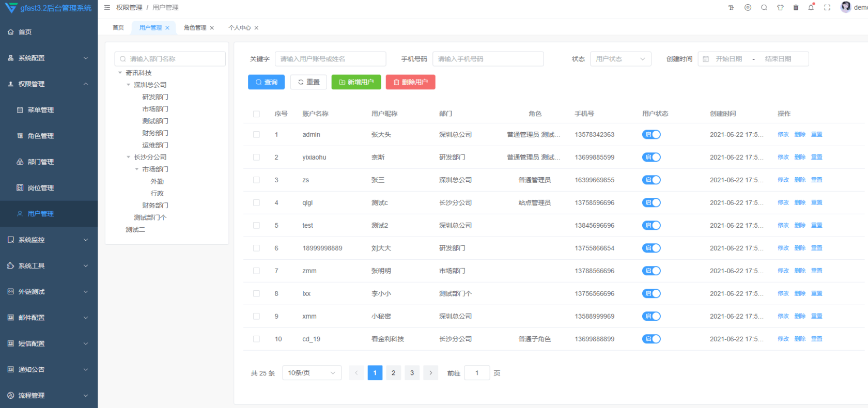Viewport: 868px width, 408px height.
Task: Open the 10条/页 page size dropdown
Action: coord(312,373)
